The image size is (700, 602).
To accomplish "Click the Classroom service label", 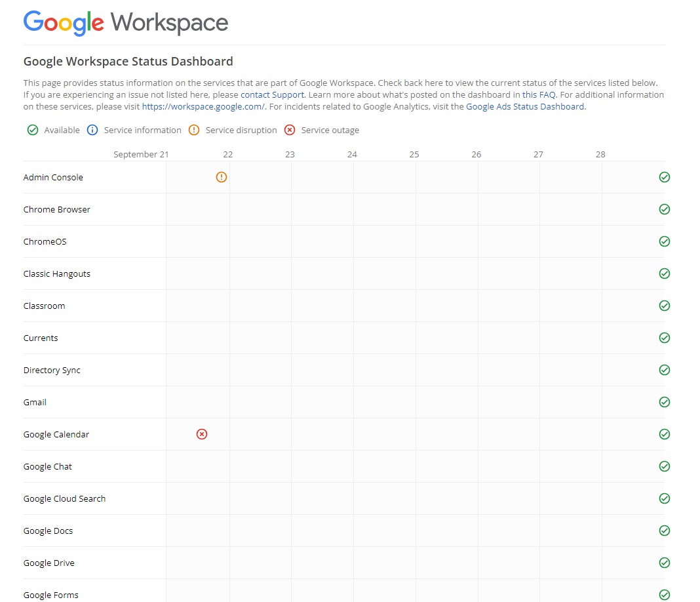I will click(44, 306).
